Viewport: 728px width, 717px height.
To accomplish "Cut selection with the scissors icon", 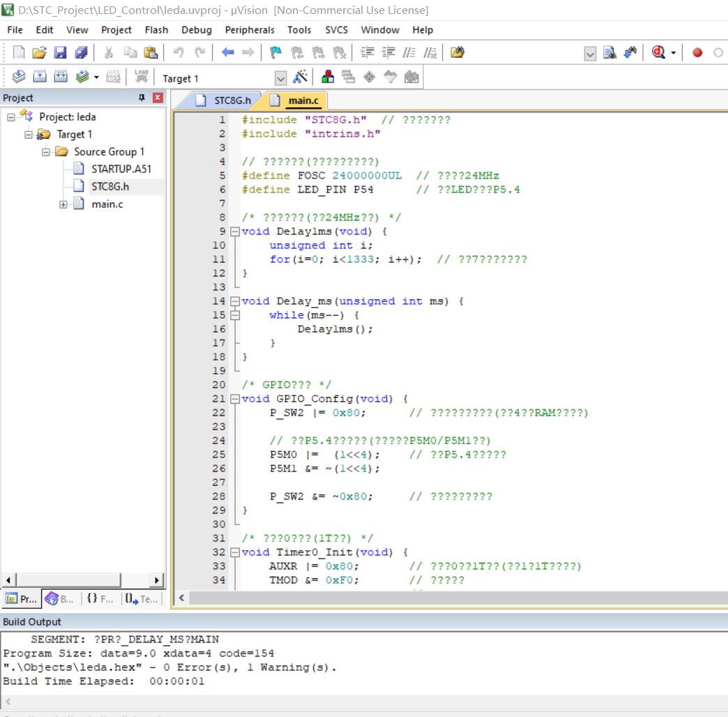I will click(x=109, y=52).
